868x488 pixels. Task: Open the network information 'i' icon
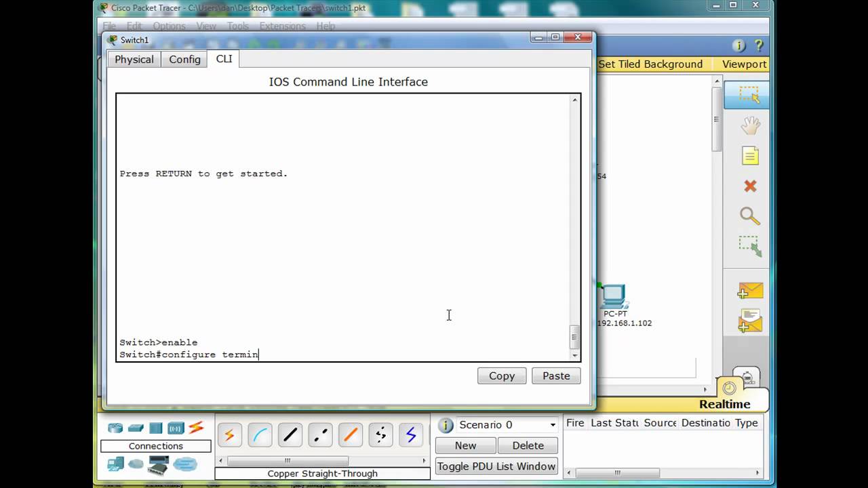click(739, 46)
